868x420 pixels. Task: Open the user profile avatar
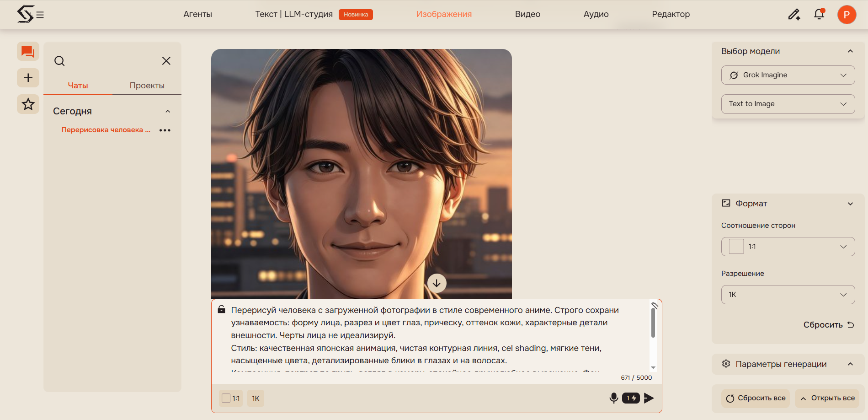tap(847, 15)
